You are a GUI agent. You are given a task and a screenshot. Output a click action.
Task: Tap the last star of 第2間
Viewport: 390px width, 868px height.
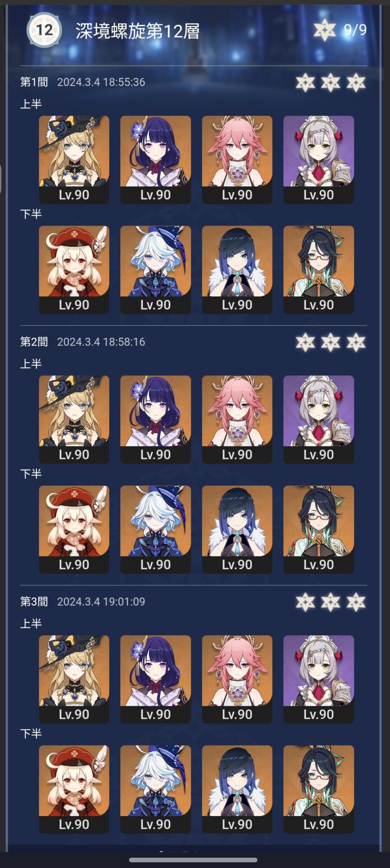pos(356,342)
